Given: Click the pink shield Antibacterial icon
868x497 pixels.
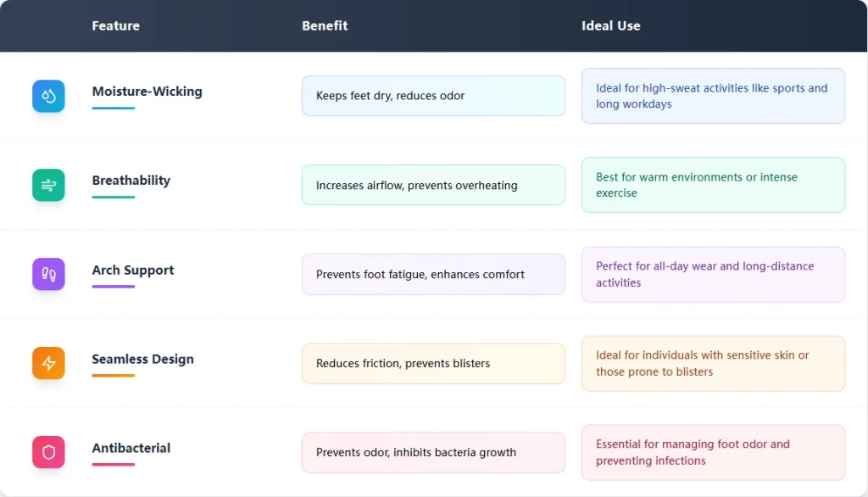Looking at the screenshot, I should click(x=48, y=452).
